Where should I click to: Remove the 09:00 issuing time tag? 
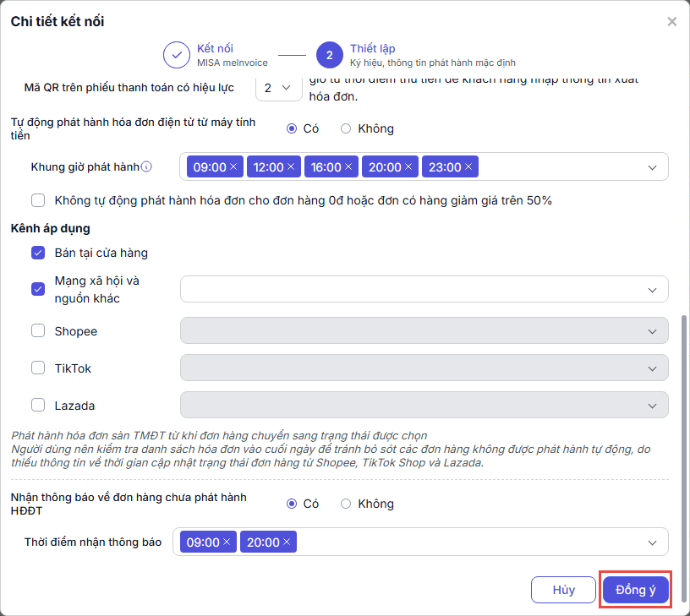(x=233, y=167)
